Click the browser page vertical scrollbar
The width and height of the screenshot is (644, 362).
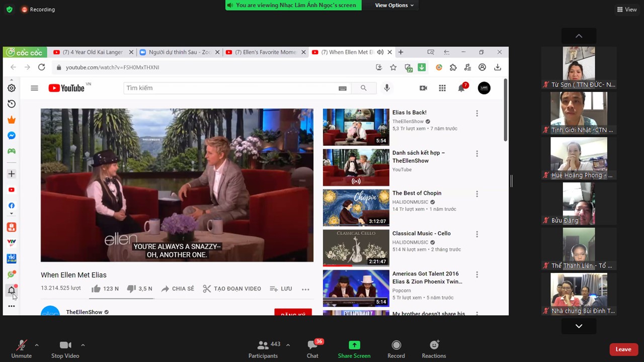[x=506, y=110]
